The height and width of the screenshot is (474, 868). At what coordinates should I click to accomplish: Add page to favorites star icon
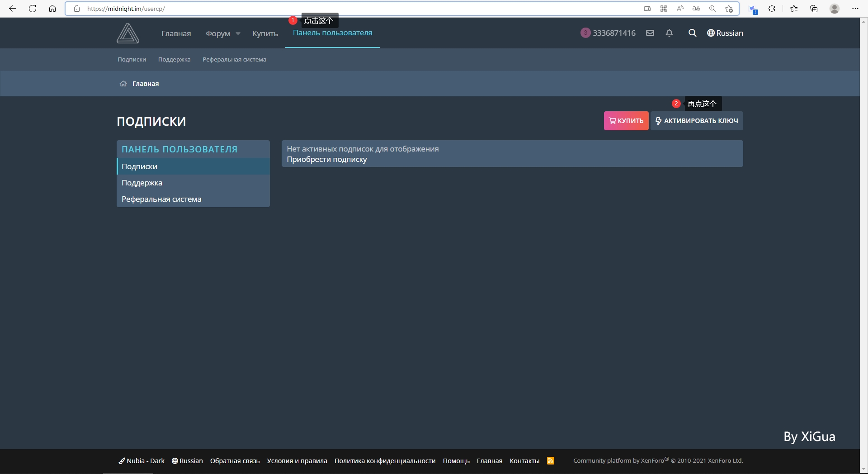729,9
